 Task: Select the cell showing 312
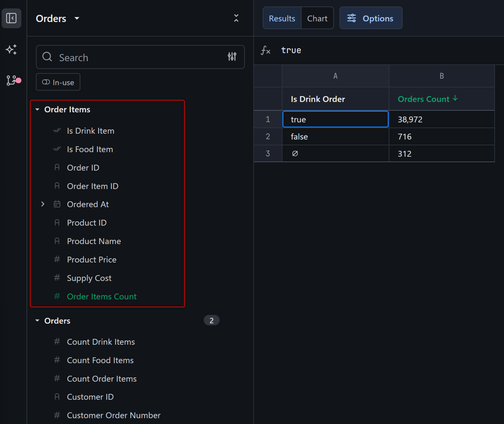click(x=442, y=153)
